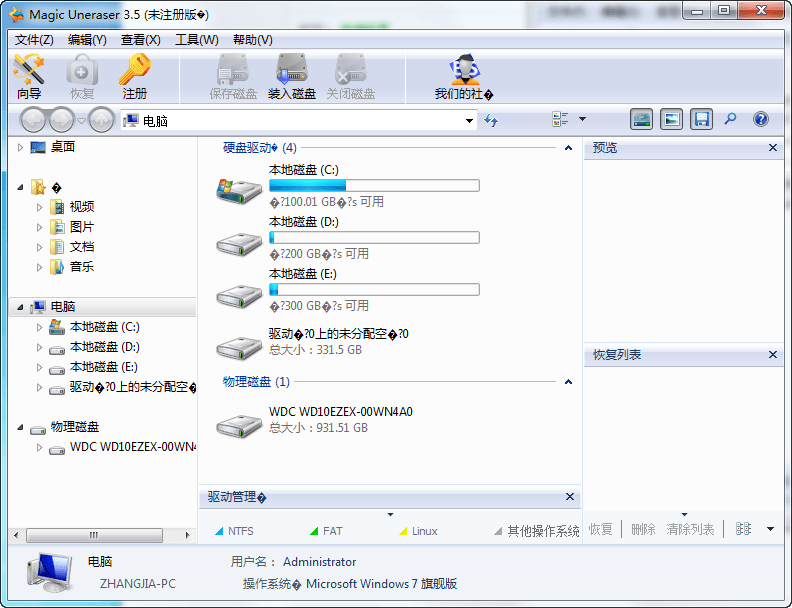
Task: Close the 恢复列表 panel
Action: [773, 354]
